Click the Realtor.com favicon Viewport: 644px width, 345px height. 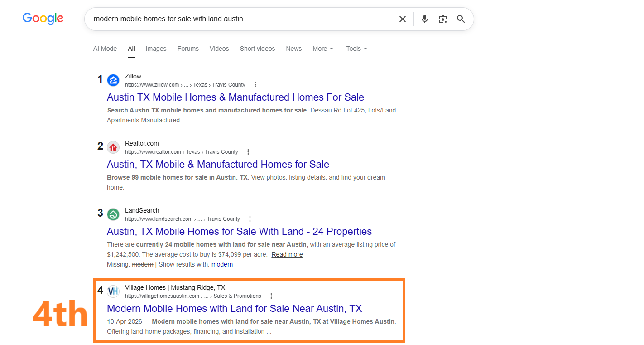click(x=113, y=147)
